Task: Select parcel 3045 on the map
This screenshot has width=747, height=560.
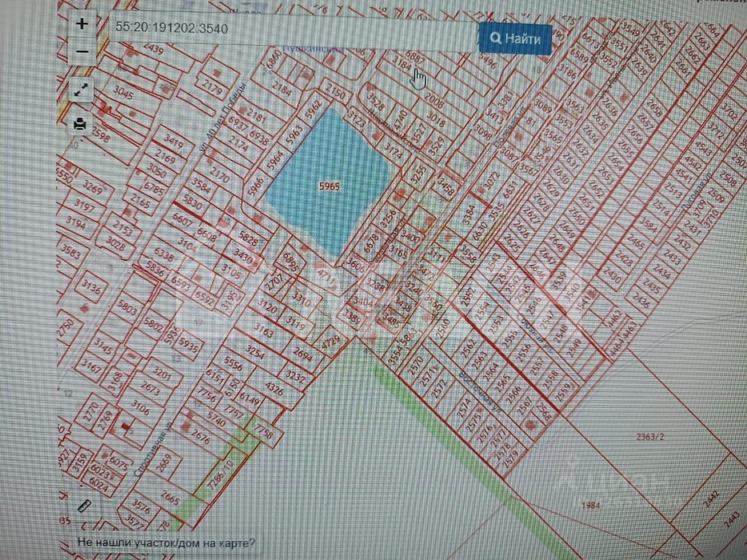Action: point(123,93)
